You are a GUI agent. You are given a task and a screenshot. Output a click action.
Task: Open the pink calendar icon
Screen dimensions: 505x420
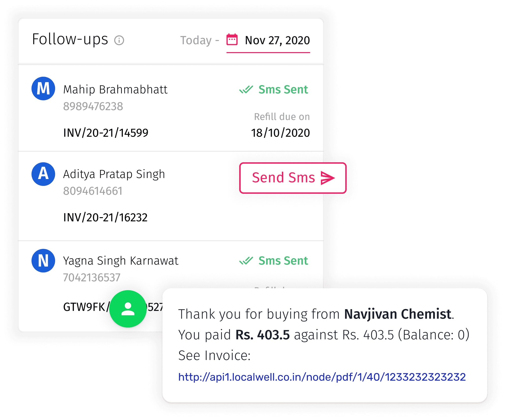[232, 40]
